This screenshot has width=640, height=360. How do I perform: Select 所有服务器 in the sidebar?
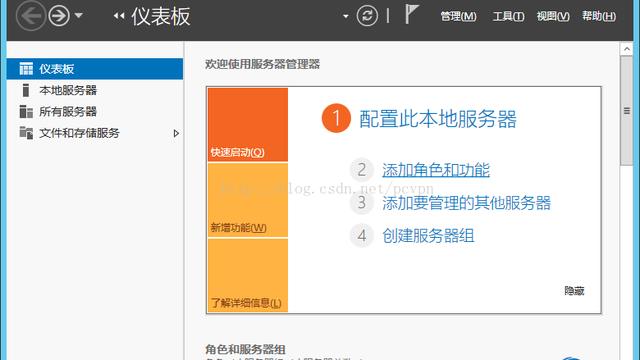click(x=95, y=111)
